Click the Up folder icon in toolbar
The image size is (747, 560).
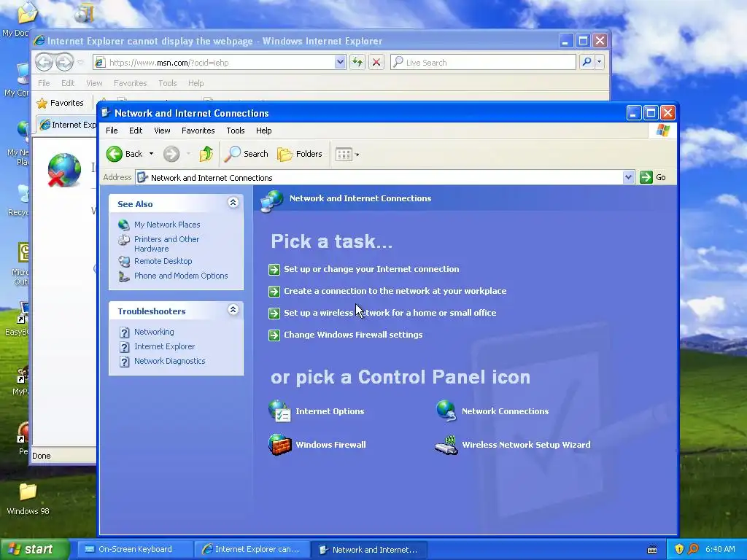click(206, 154)
